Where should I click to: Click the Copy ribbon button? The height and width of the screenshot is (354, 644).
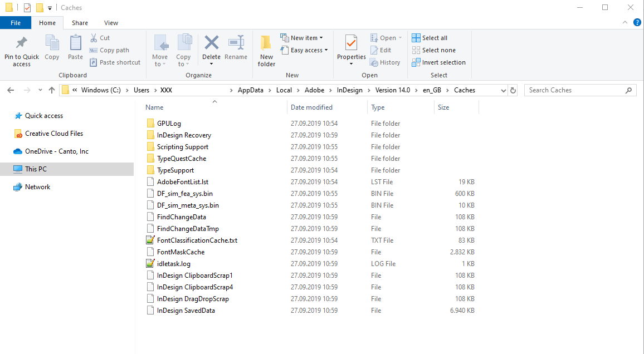[52, 48]
